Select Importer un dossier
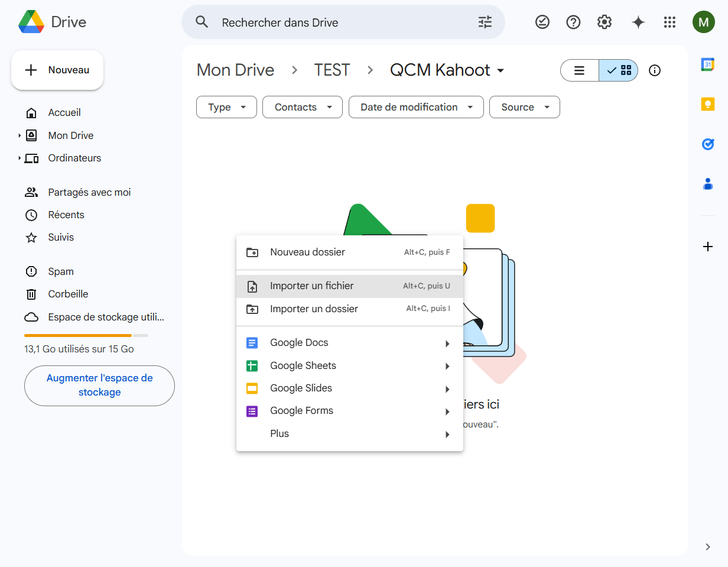 (x=350, y=309)
